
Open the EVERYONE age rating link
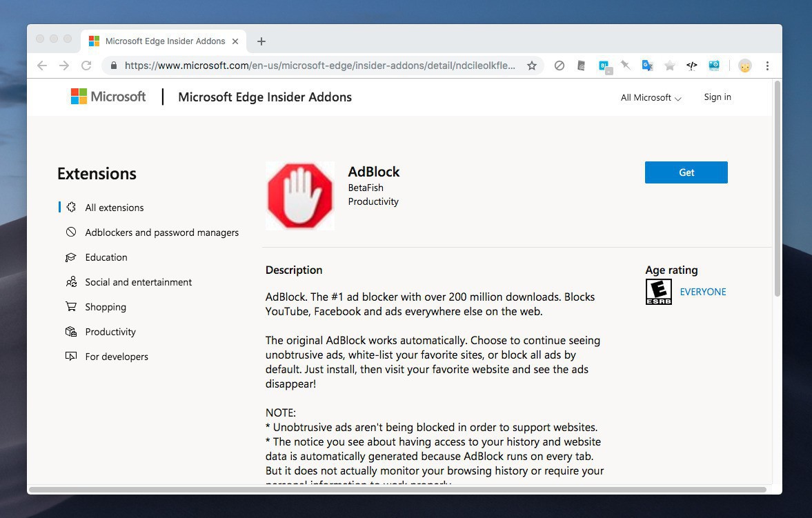click(x=703, y=292)
